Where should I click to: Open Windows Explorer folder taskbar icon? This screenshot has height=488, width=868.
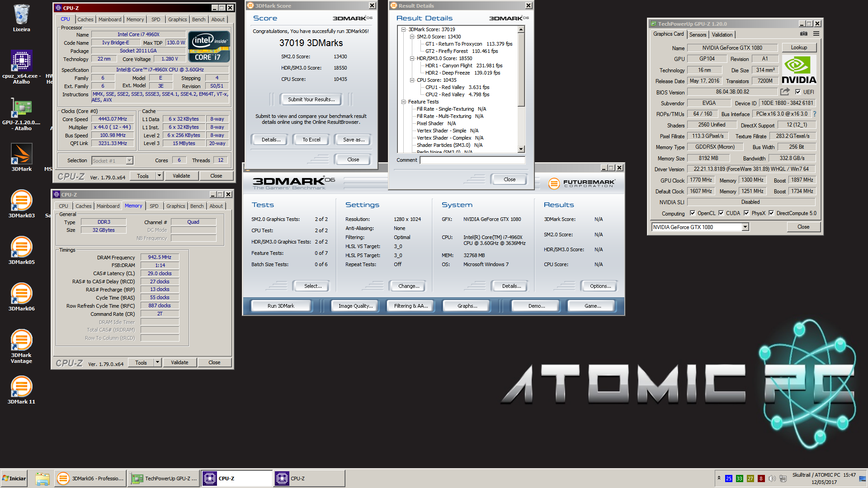[x=42, y=479]
